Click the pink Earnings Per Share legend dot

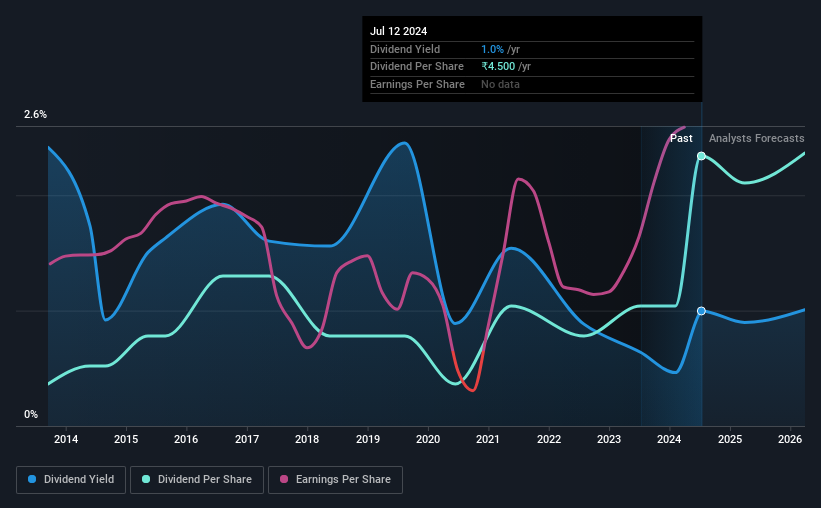tap(284, 479)
